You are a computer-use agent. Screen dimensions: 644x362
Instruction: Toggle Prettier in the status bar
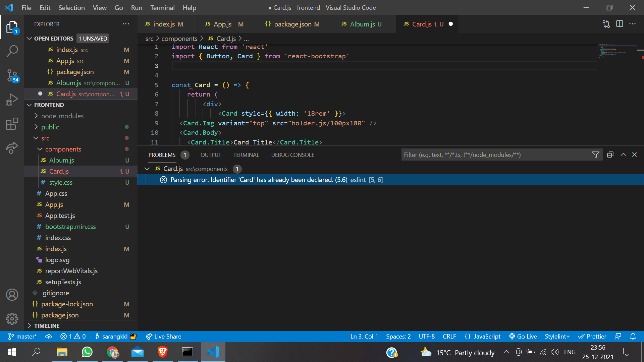tap(592, 336)
